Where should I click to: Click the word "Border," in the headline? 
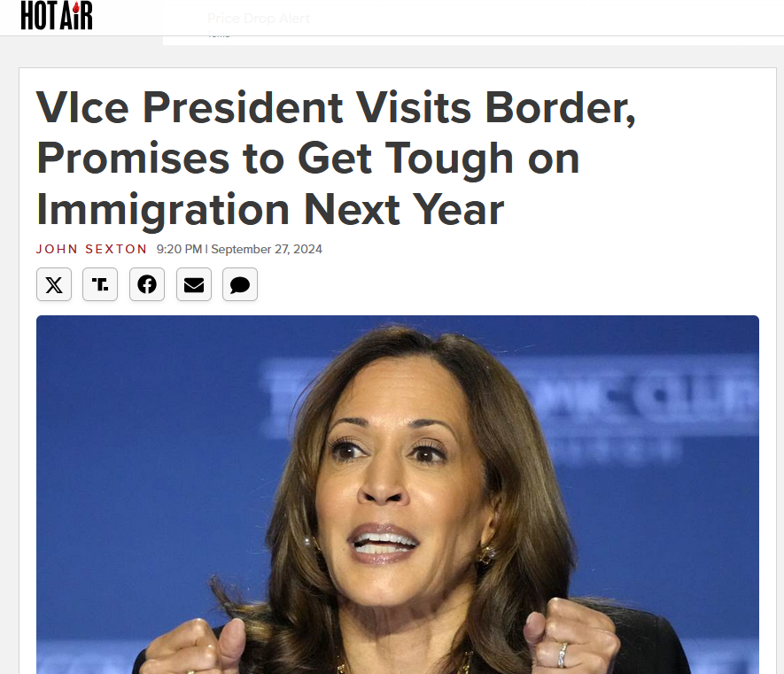click(x=561, y=108)
